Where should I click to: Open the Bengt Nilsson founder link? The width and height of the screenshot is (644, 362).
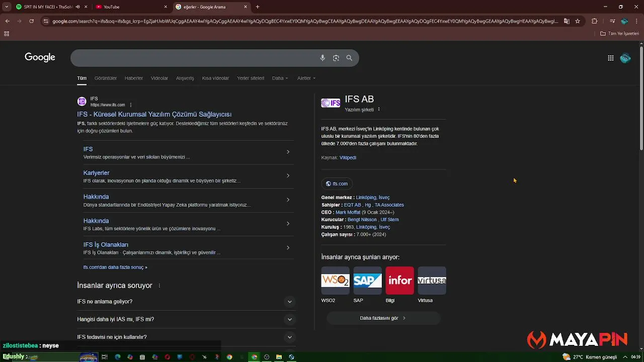pyautogui.click(x=362, y=220)
